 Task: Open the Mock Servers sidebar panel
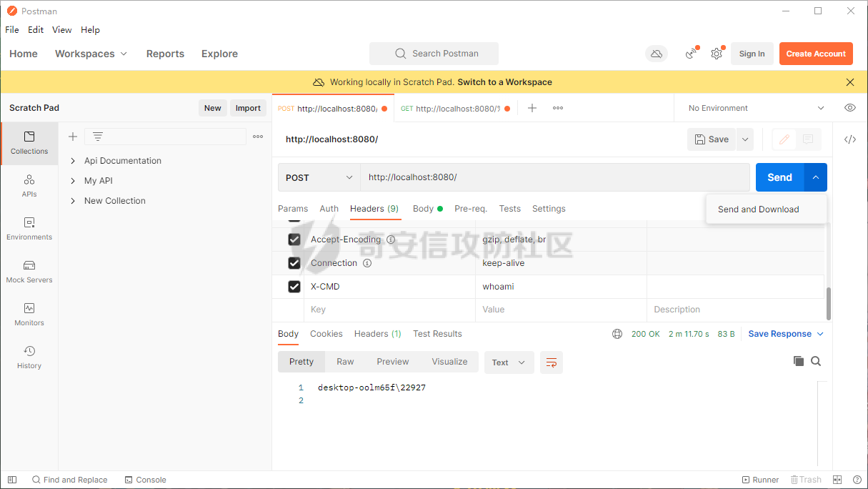(x=29, y=272)
